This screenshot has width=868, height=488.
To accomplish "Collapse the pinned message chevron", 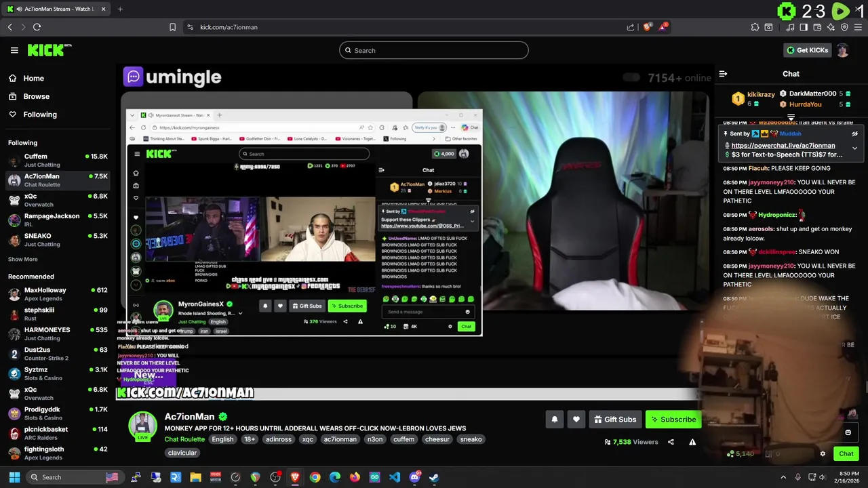I will [x=854, y=148].
